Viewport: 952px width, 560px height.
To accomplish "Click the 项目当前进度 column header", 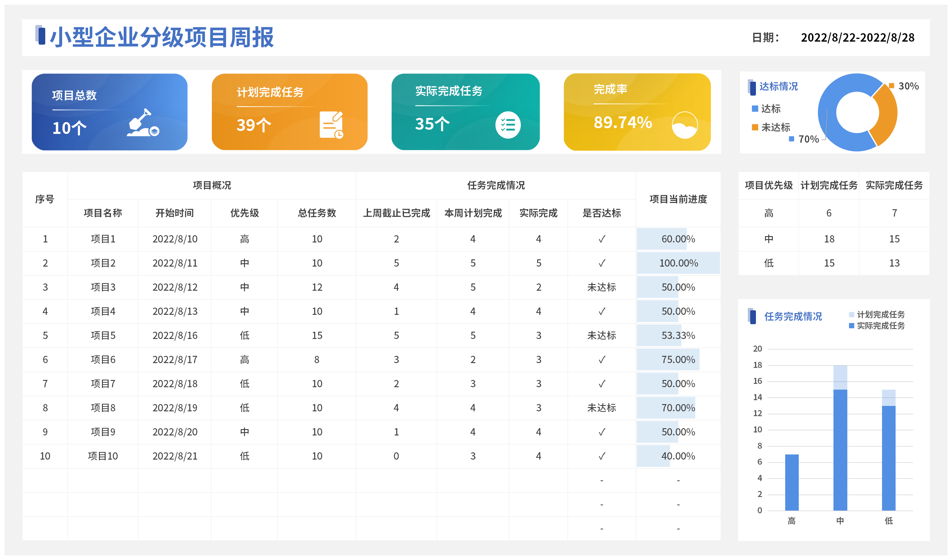I will pos(678,199).
